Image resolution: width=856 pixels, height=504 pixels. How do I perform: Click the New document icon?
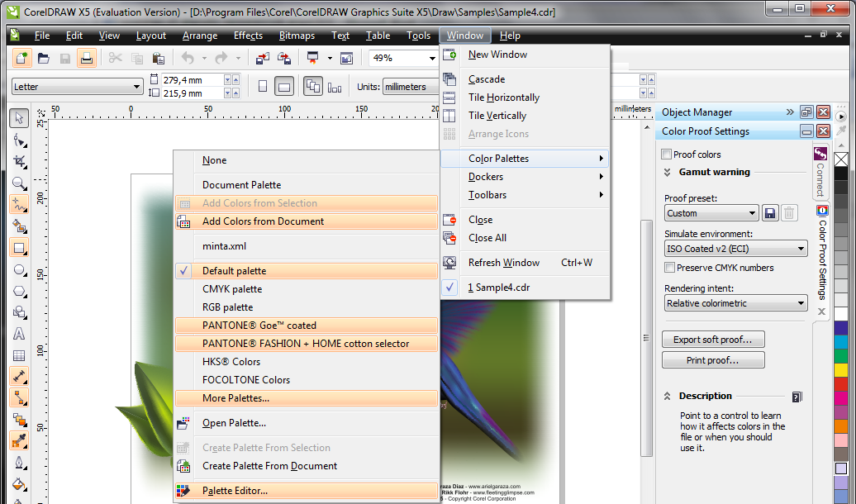21,58
